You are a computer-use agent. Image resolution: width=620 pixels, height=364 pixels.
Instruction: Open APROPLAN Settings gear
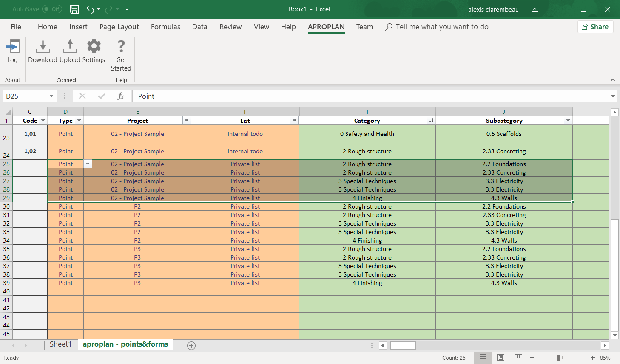tap(94, 51)
